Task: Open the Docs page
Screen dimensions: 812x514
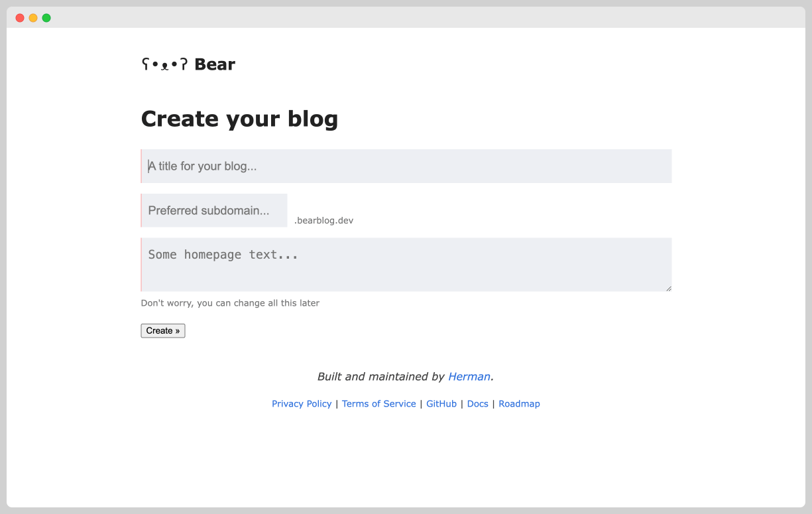Action: click(477, 404)
